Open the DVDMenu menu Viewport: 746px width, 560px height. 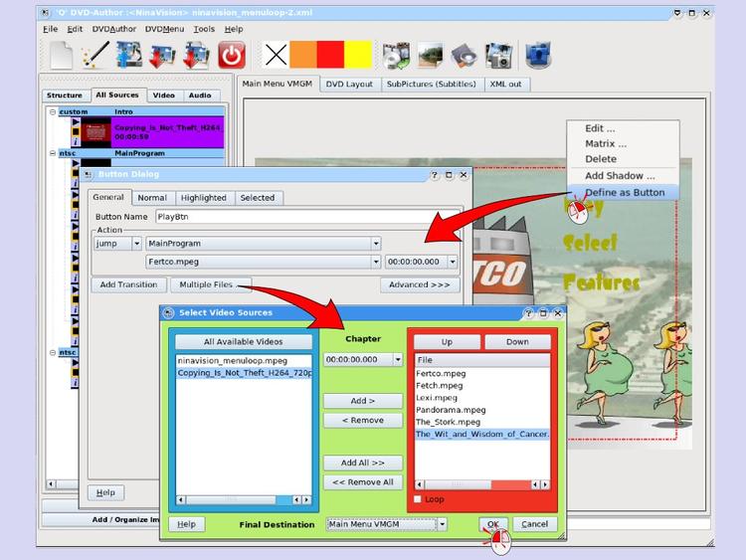[164, 29]
